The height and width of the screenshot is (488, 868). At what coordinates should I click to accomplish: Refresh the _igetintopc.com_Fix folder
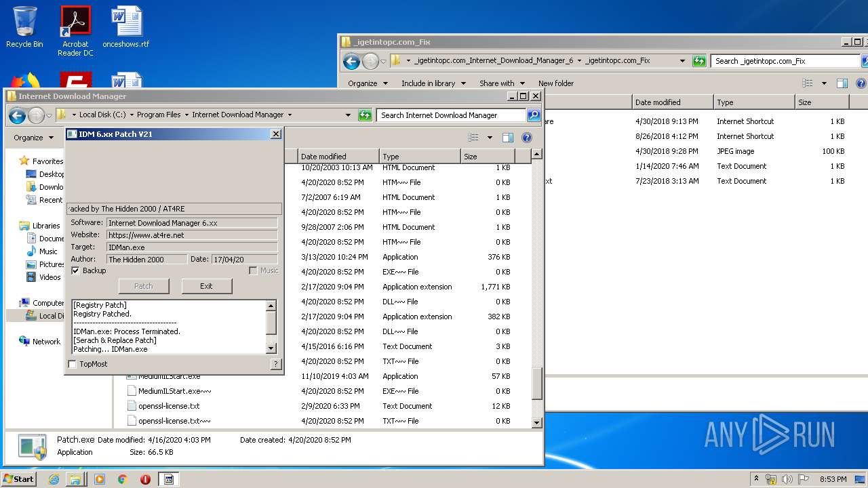[699, 61]
